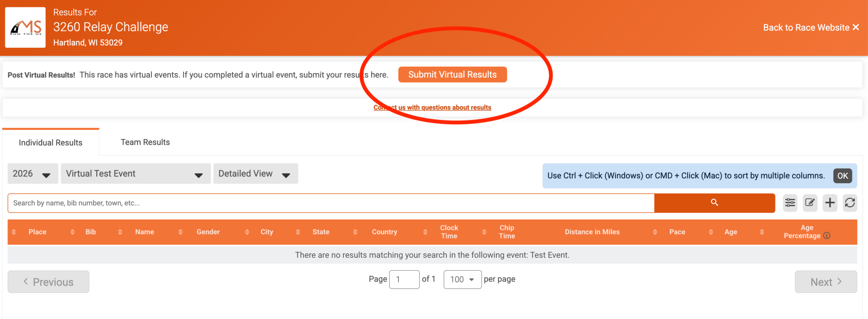The width and height of the screenshot is (868, 319).
Task: Switch to the Team Results tab
Action: click(x=145, y=142)
